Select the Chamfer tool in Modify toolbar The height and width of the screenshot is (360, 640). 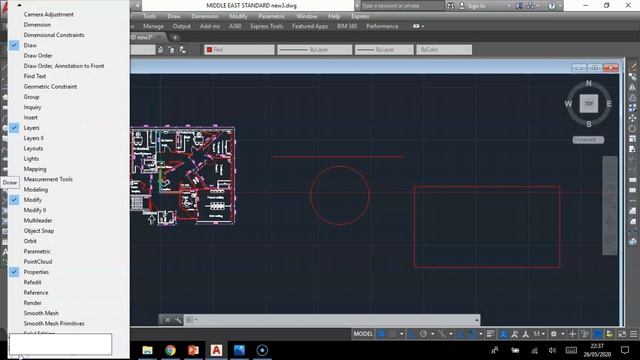coord(633,211)
